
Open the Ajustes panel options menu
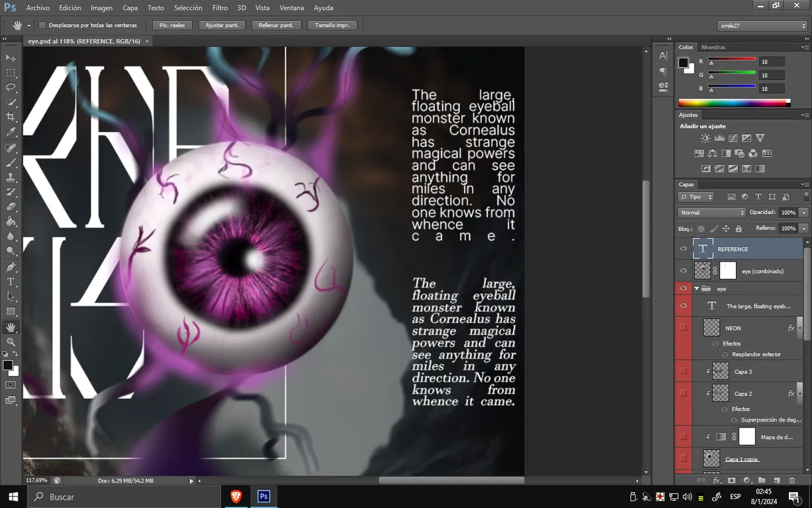click(x=804, y=115)
